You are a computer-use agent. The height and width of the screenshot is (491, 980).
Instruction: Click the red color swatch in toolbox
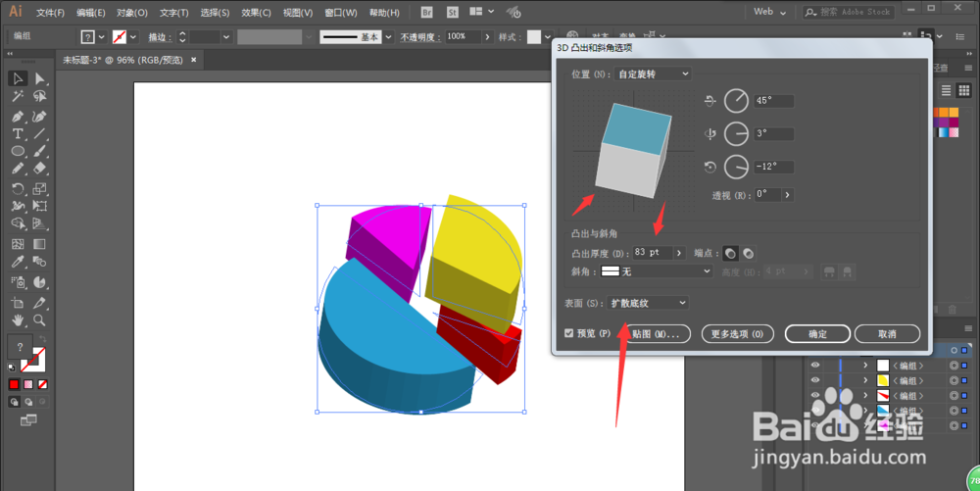tap(14, 384)
